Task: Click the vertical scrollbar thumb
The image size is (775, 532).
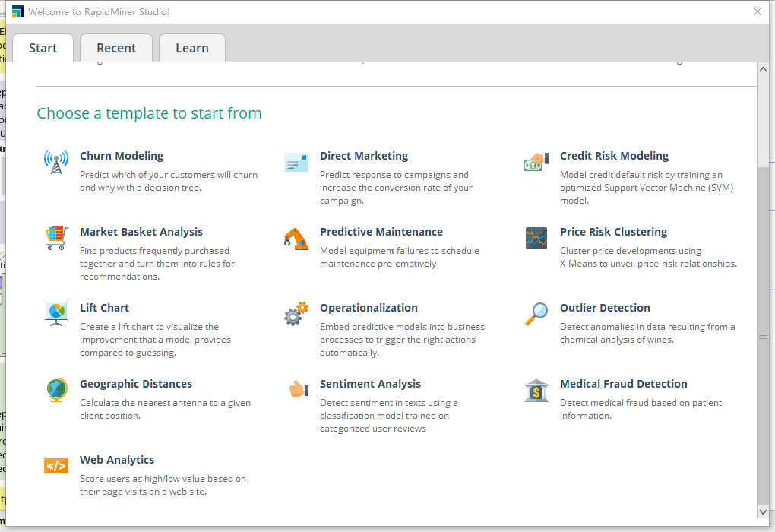Action: [763, 336]
